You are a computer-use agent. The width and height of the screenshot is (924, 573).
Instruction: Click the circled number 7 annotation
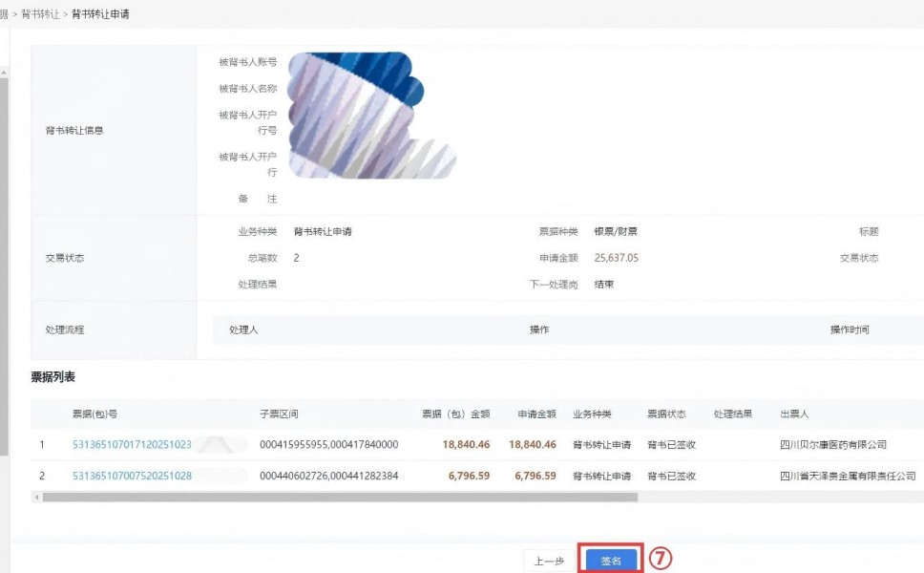click(661, 560)
